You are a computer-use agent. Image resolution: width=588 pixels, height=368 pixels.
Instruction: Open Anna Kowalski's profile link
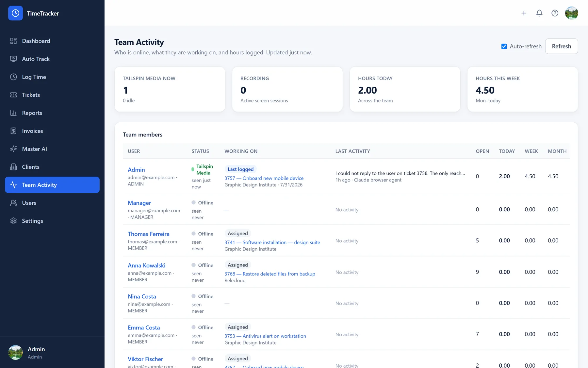(147, 265)
